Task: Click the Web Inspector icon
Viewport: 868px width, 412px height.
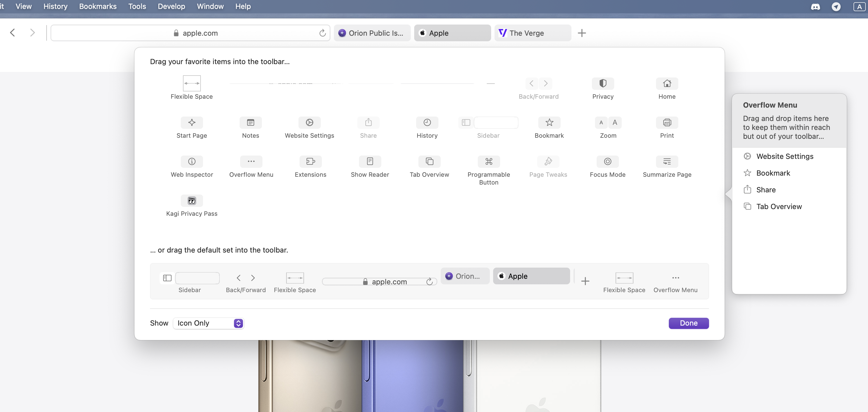Action: [192, 161]
